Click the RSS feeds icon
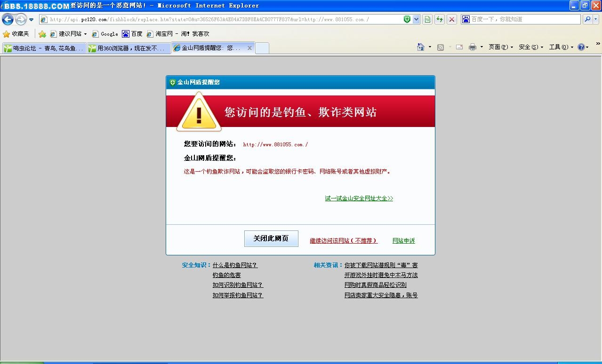602x364 pixels. (x=441, y=47)
